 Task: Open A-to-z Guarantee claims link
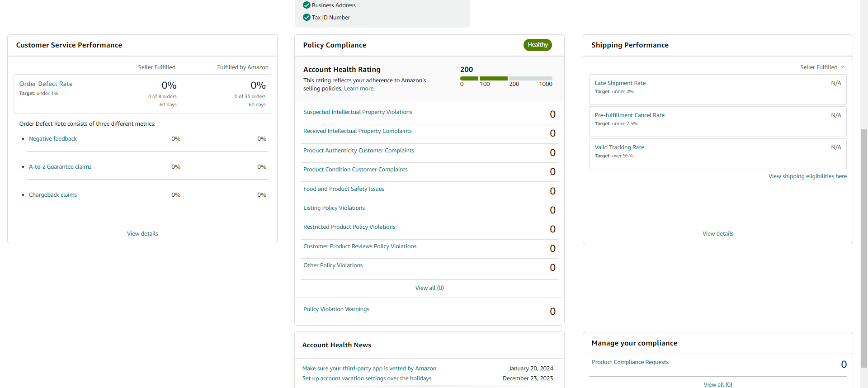[x=60, y=167]
